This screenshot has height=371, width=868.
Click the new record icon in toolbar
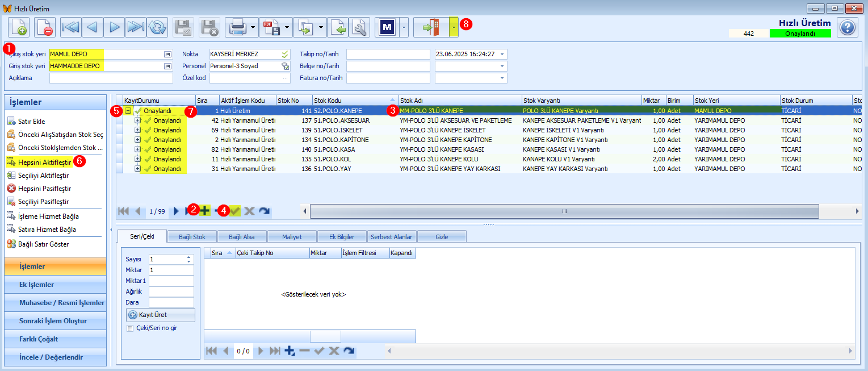pyautogui.click(x=19, y=27)
